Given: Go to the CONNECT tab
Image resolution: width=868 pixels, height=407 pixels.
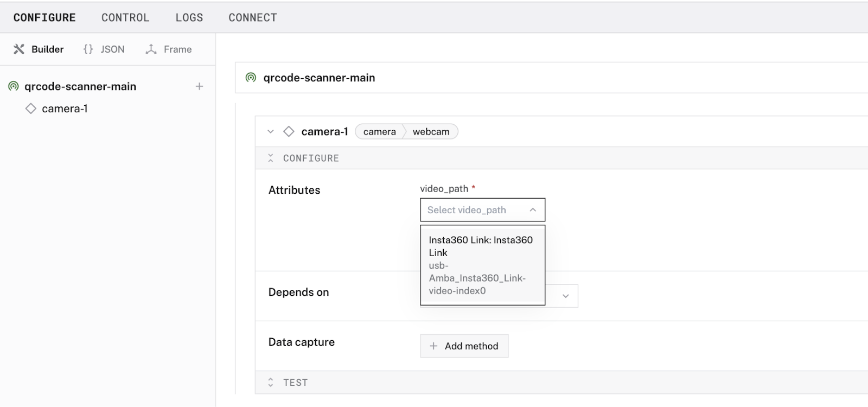Looking at the screenshot, I should coord(253,17).
